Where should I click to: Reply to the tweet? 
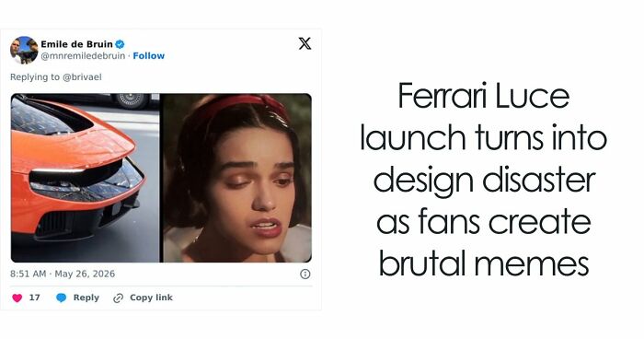pos(86,298)
